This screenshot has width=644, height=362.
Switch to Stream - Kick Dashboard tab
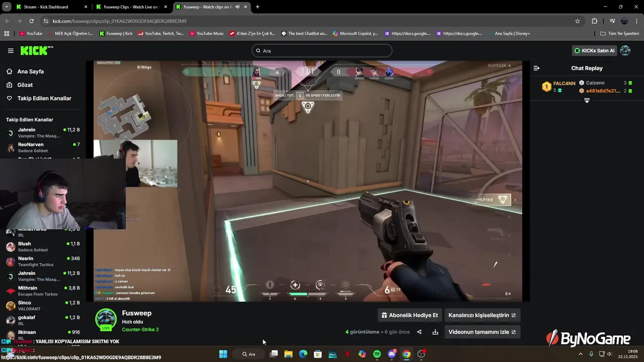(x=51, y=7)
